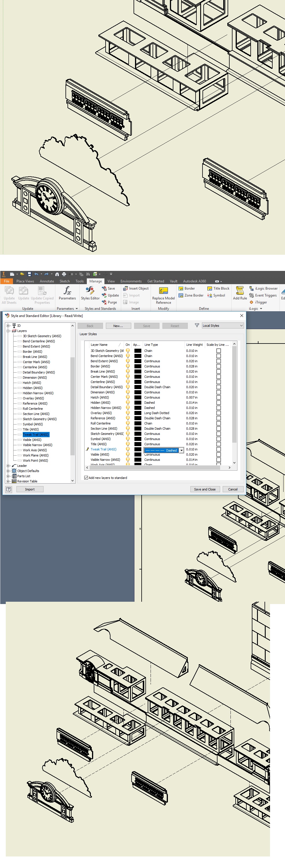Open the Dashed line type dropdown arrow
Viewport: 285px width, 868px height.
[181, 450]
